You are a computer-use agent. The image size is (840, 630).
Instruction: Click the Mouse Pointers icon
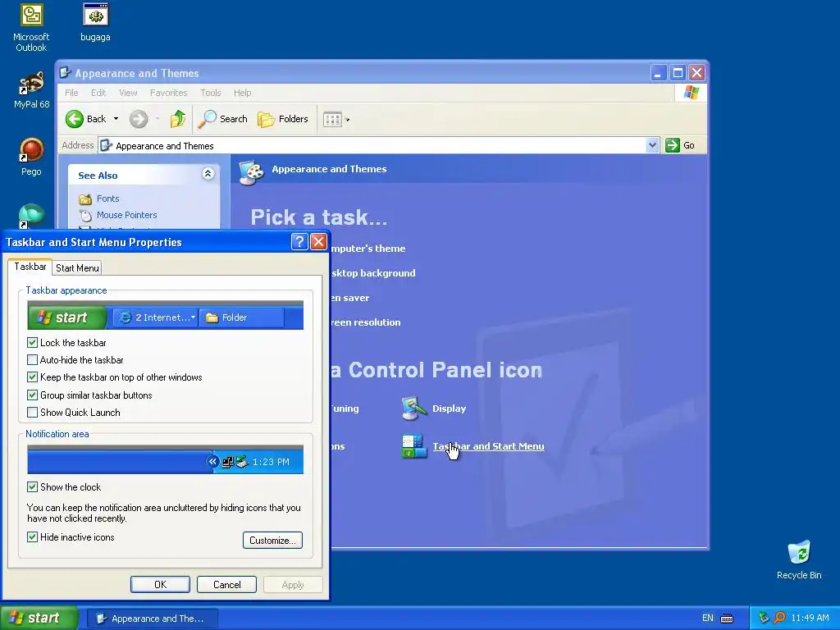[x=85, y=216]
